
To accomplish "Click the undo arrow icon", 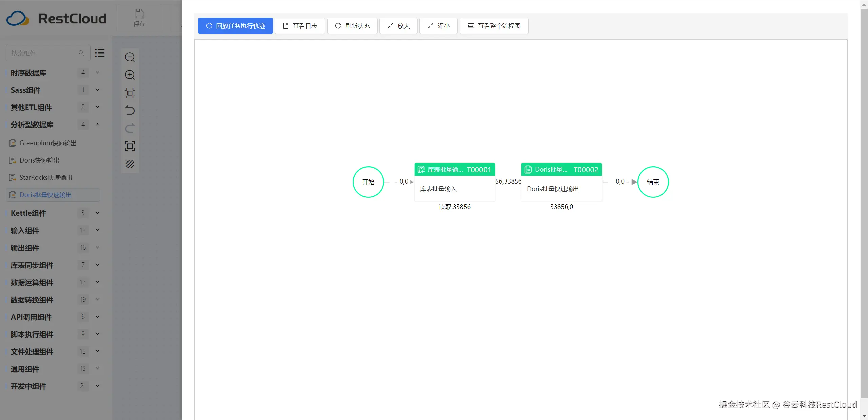I will (130, 111).
